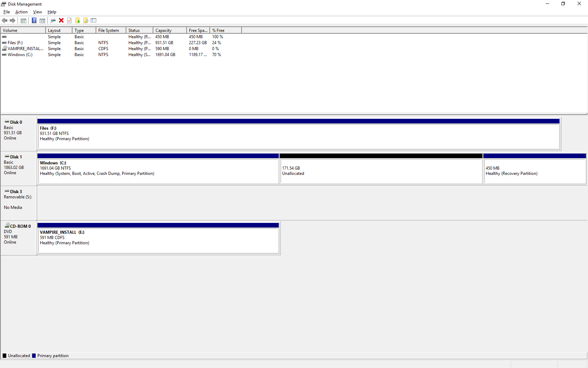The height and width of the screenshot is (368, 588).
Task: Click the Healthy (S... status cell
Action: [x=139, y=55]
